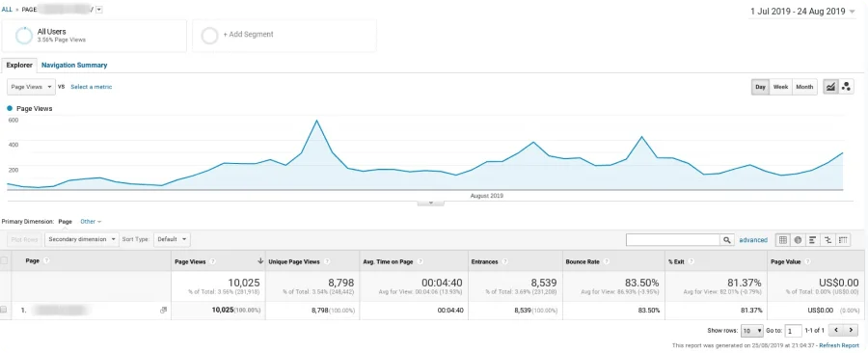Click the highest peak on the chart
This screenshot has height=353, width=868.
click(316, 120)
